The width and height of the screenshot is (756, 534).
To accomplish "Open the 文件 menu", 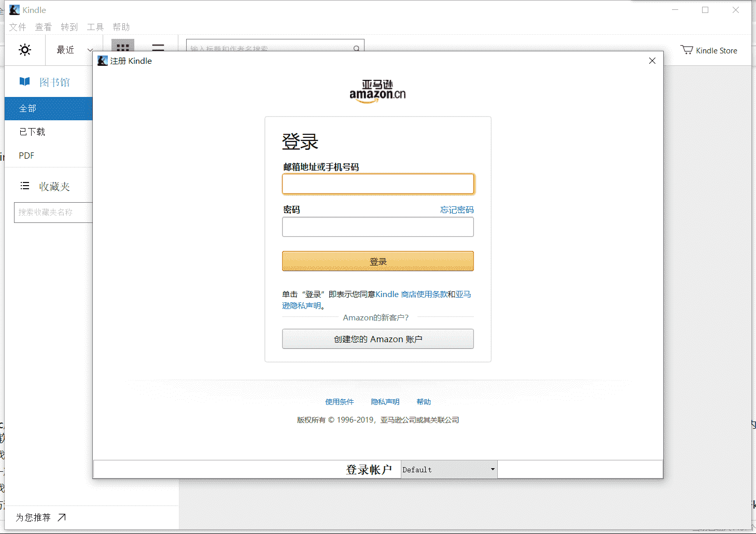I will 18,27.
